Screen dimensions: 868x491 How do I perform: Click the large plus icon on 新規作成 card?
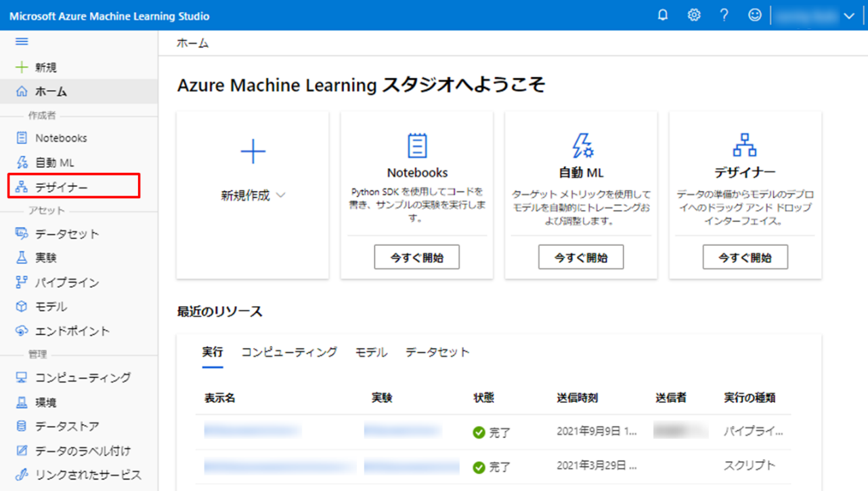pos(253,152)
